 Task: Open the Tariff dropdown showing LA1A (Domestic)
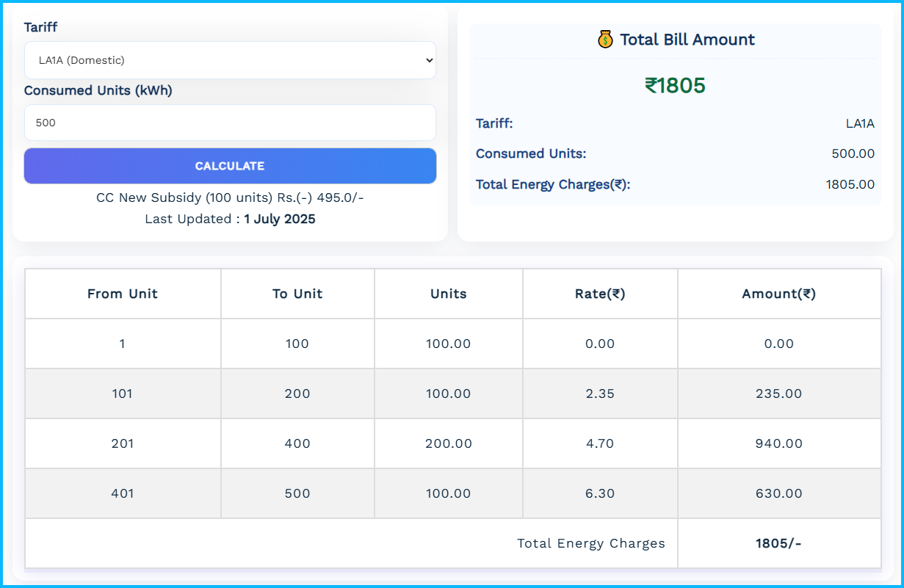pyautogui.click(x=230, y=60)
